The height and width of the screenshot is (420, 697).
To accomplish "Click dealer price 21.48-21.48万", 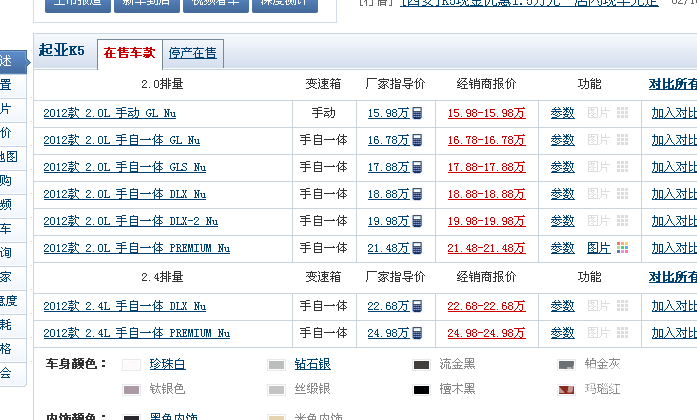I will tap(487, 248).
